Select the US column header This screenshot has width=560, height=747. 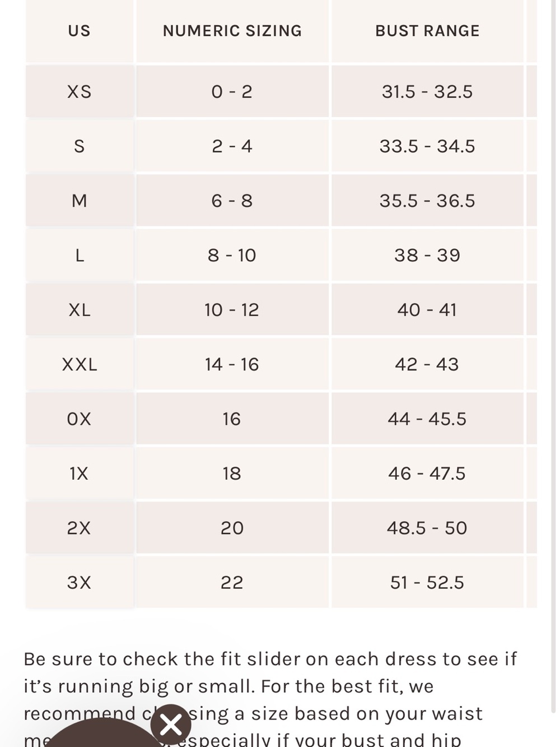click(x=80, y=31)
